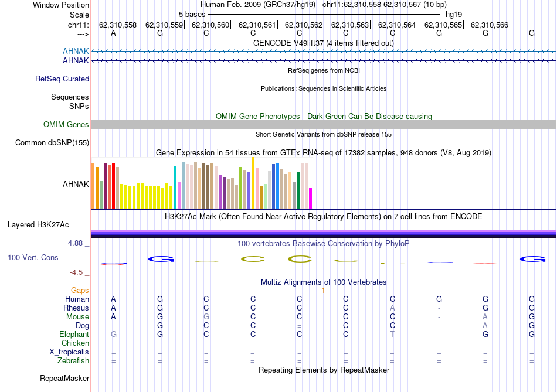
Task: Click the Scale label
Action: (79, 15)
